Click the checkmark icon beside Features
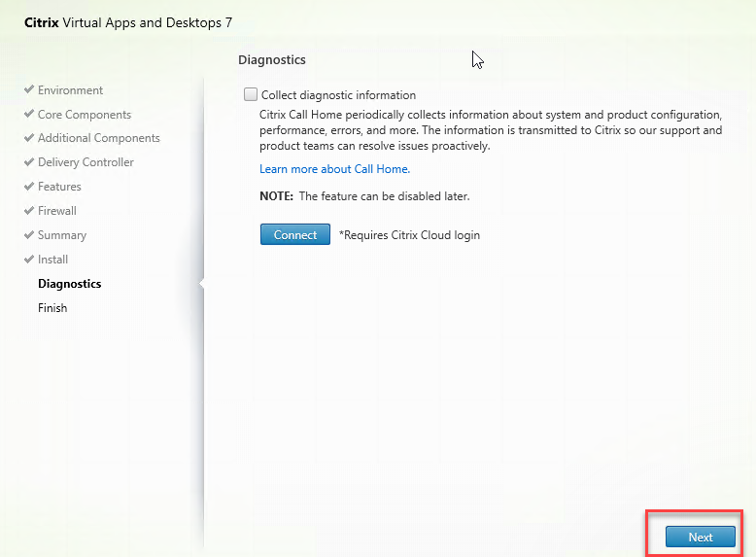The image size is (756, 557). click(29, 186)
